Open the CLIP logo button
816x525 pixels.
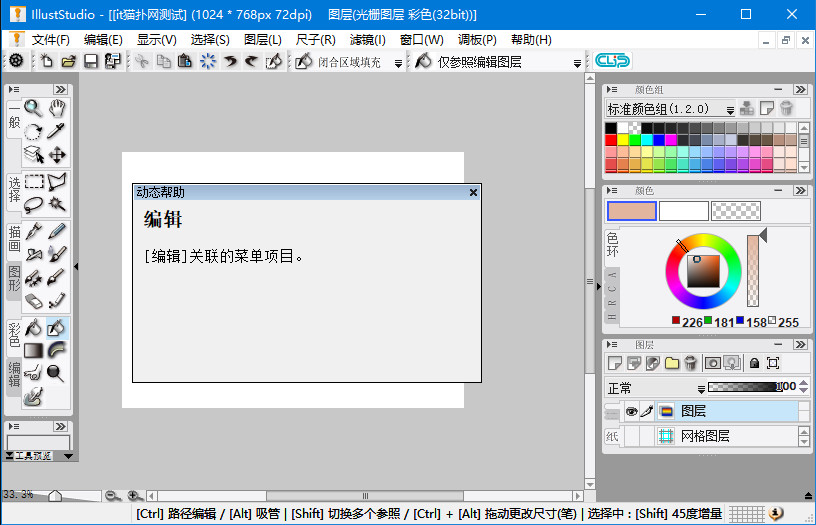pyautogui.click(x=612, y=61)
